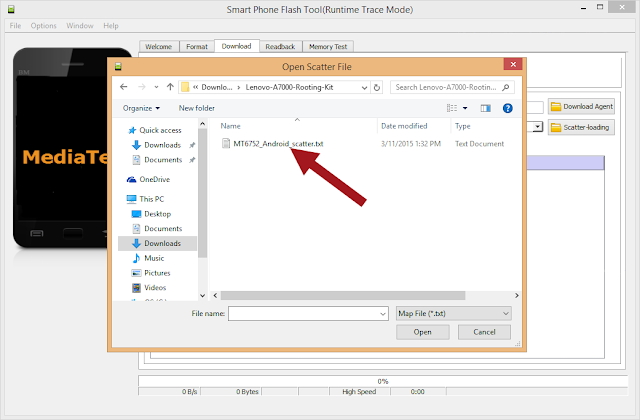Open the Map File (*.txt) file type dropdown

[453, 313]
